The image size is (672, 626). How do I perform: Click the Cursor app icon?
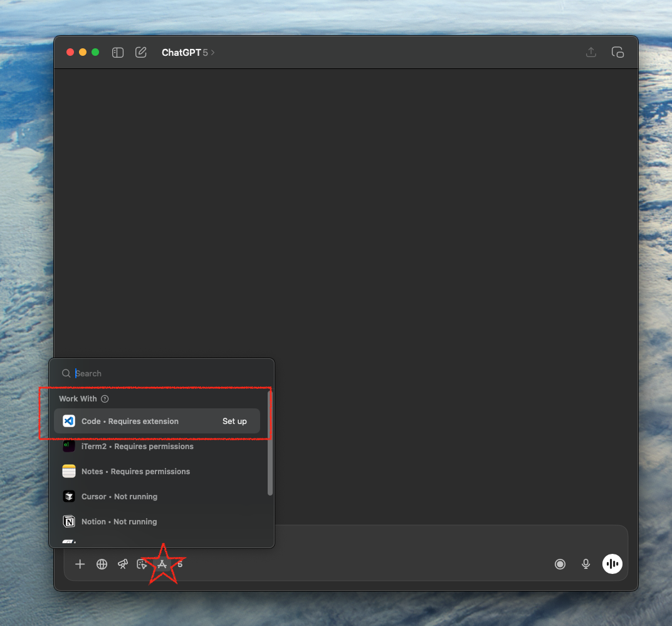(68, 497)
